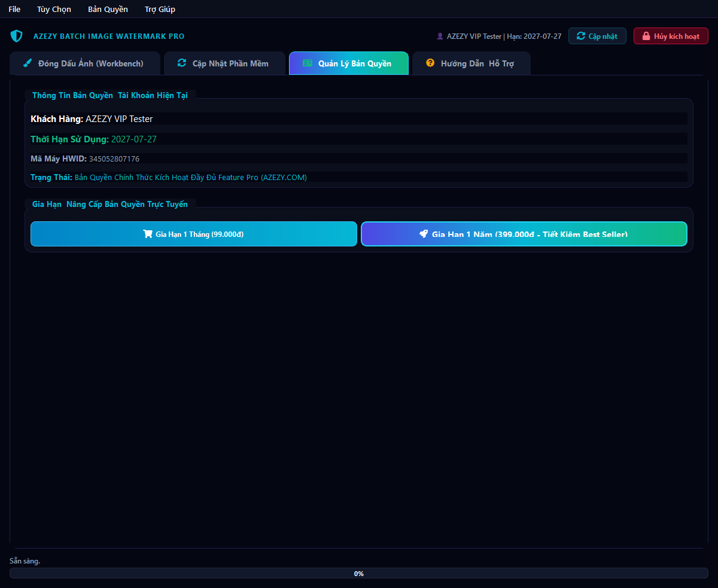Click the question mark icon on Hướng Dẫn tab
This screenshot has width=718, height=588.
[x=430, y=63]
